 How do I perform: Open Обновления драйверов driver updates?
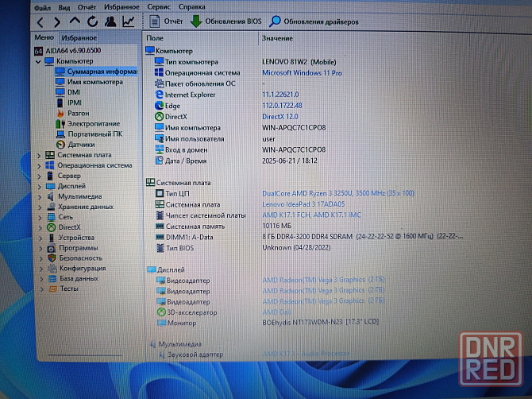tap(314, 21)
